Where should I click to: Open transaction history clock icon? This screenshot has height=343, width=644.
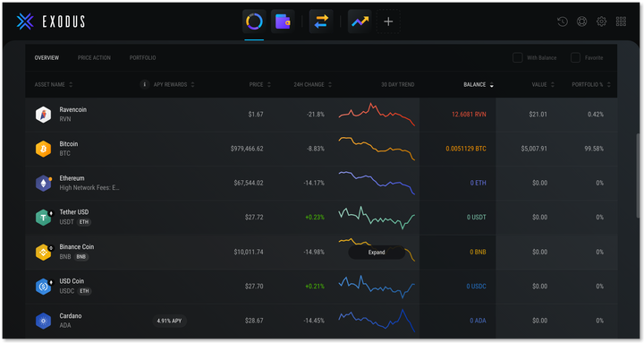[x=563, y=21]
